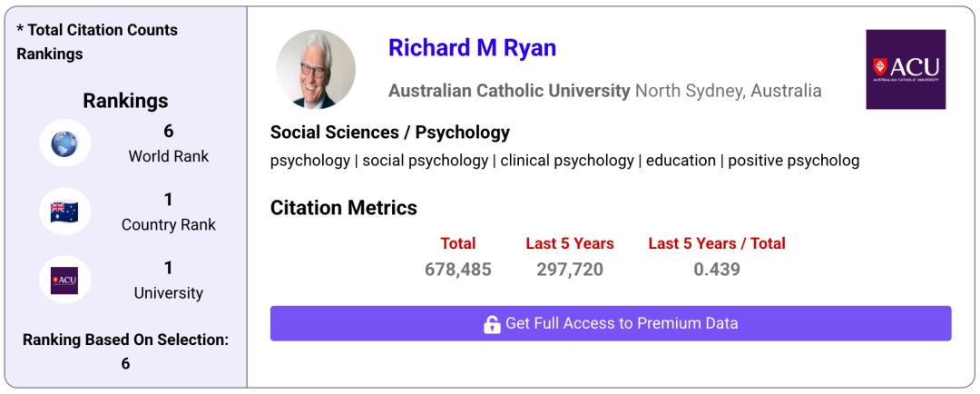Click the large ACU logo at right
The image size is (980, 394).
[905, 69]
